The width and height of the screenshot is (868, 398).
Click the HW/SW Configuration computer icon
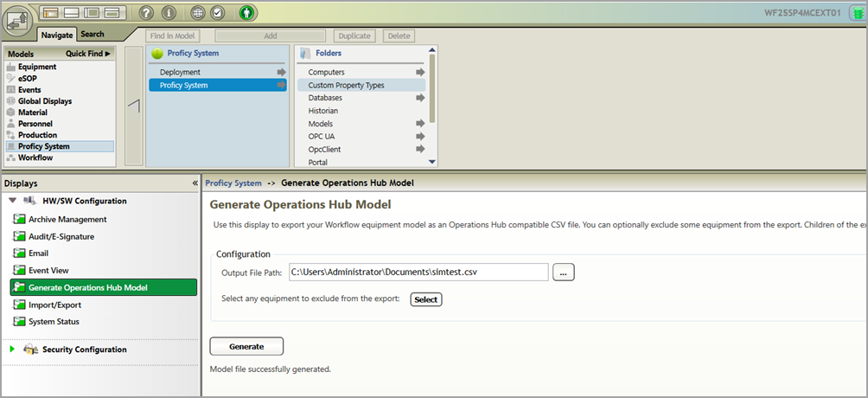pos(30,201)
